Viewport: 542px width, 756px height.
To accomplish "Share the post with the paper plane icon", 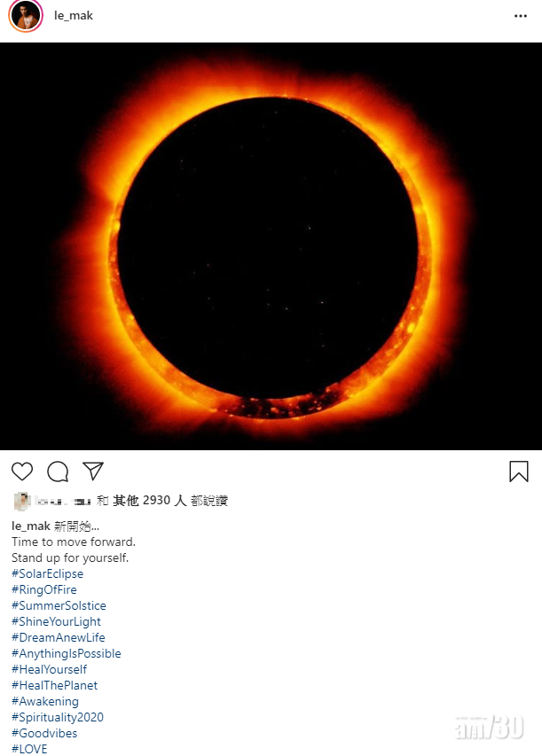I will coord(93,471).
